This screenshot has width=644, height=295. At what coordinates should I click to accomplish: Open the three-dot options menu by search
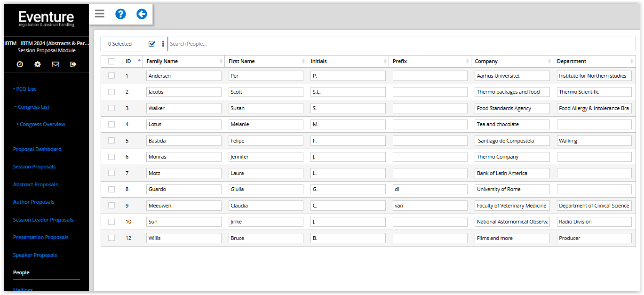(x=163, y=44)
